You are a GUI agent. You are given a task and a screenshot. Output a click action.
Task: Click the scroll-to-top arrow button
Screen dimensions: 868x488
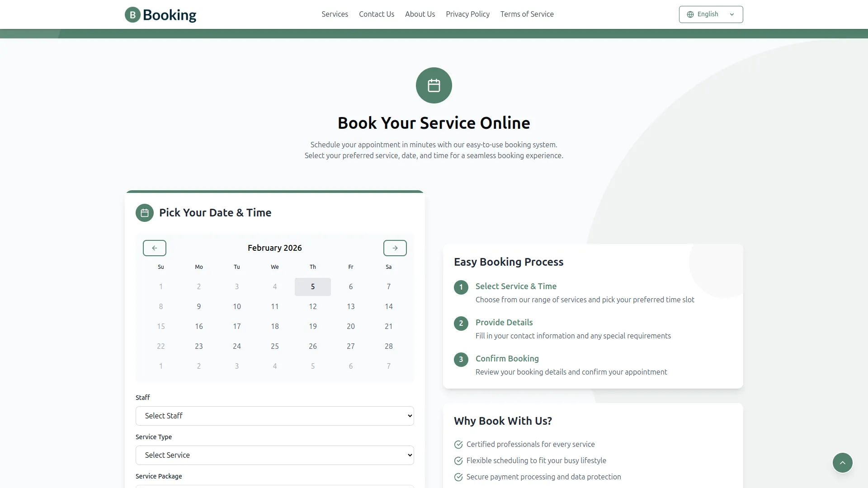point(842,463)
